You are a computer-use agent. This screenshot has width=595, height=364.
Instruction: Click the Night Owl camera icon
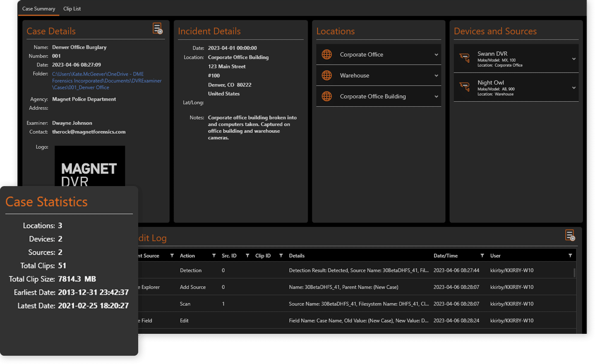click(x=465, y=86)
